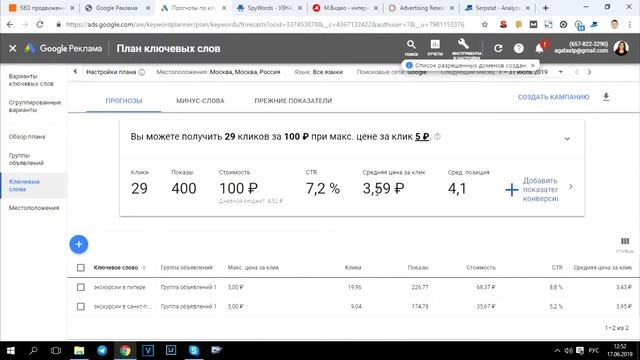Screen dimensions: 640x360
Task: Check the экскурсии в санкт-п... row checkbox
Action: (x=81, y=307)
